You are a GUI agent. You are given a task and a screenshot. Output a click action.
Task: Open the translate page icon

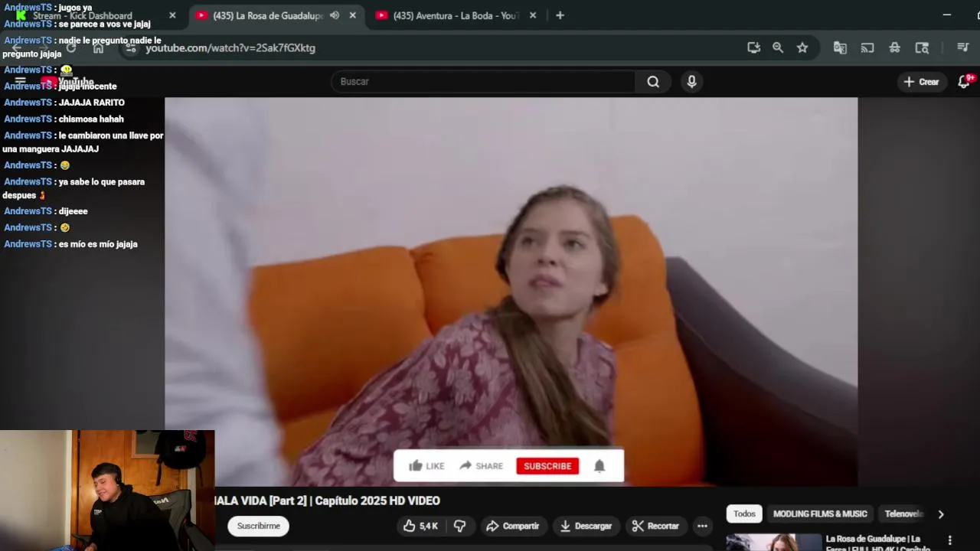[x=840, y=47]
